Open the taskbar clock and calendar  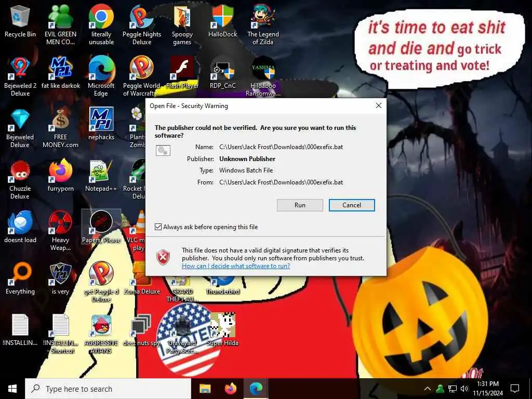pyautogui.click(x=487, y=389)
